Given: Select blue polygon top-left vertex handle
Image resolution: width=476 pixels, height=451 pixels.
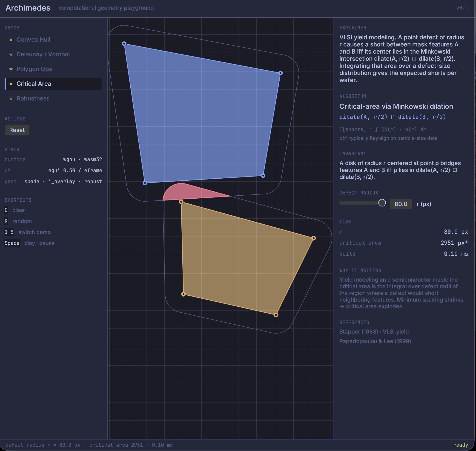Looking at the screenshot, I should [124, 44].
